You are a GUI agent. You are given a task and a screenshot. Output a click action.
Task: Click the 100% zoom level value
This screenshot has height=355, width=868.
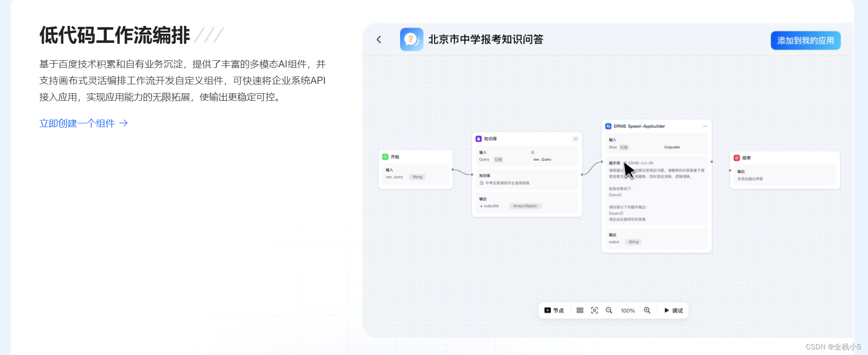(628, 311)
